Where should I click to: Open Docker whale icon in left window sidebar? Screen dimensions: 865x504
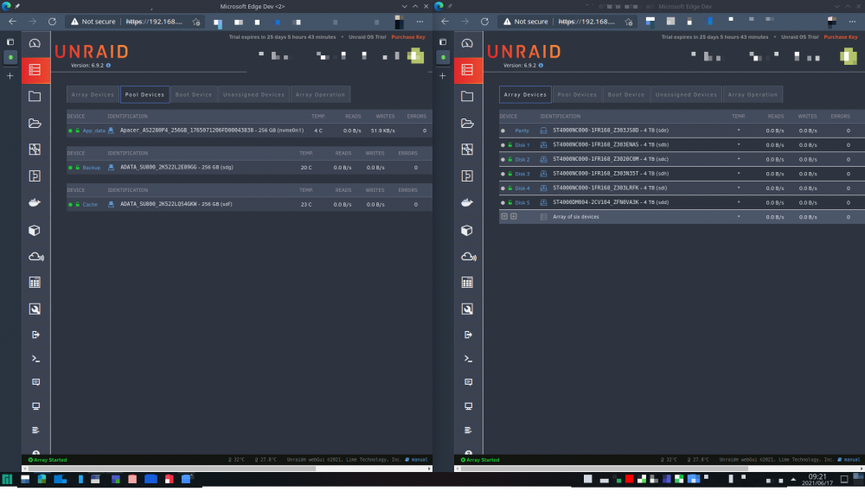coord(35,202)
